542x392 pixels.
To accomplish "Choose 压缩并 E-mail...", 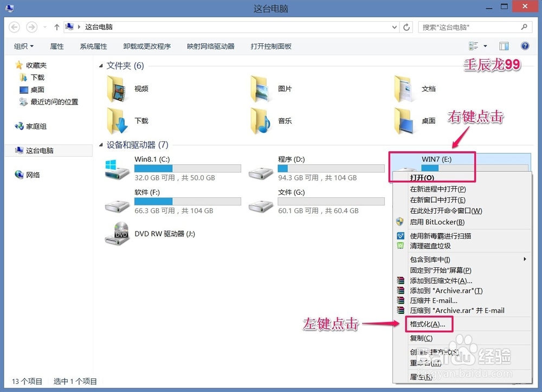I will pyautogui.click(x=434, y=301).
